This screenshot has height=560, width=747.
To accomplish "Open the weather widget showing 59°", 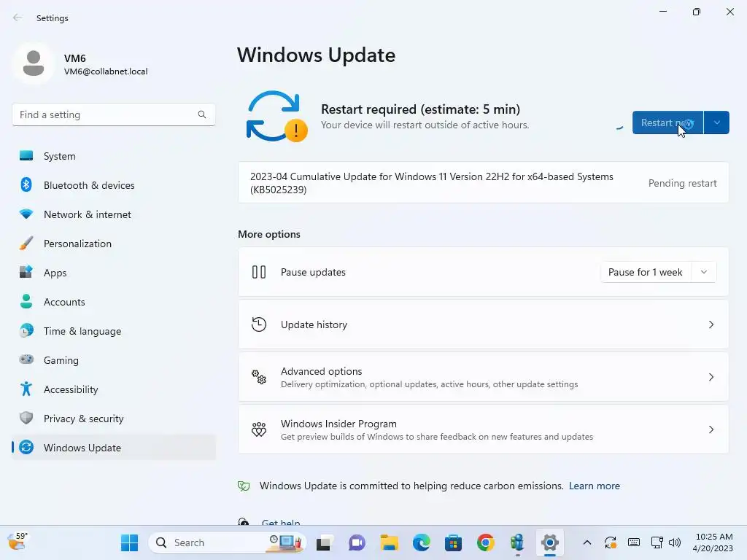I will point(18,542).
